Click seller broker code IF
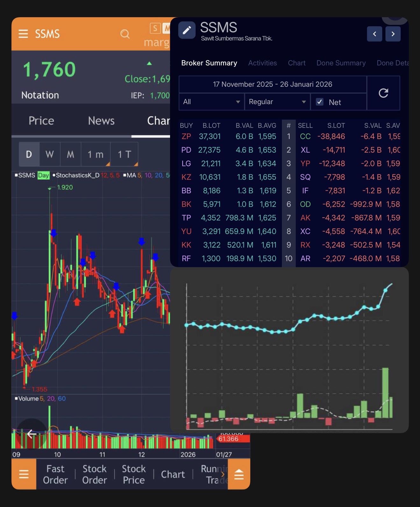Image resolution: width=420 pixels, height=507 pixels. tap(305, 191)
